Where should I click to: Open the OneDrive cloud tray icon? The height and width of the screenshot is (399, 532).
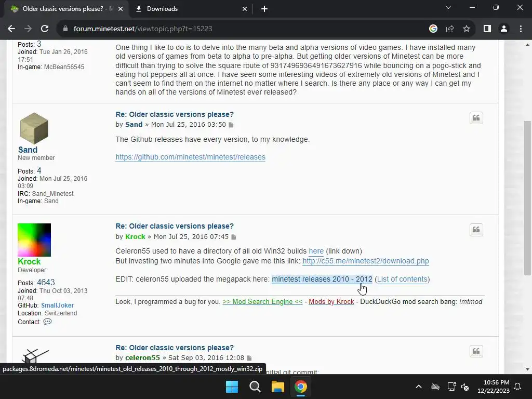[x=435, y=387]
